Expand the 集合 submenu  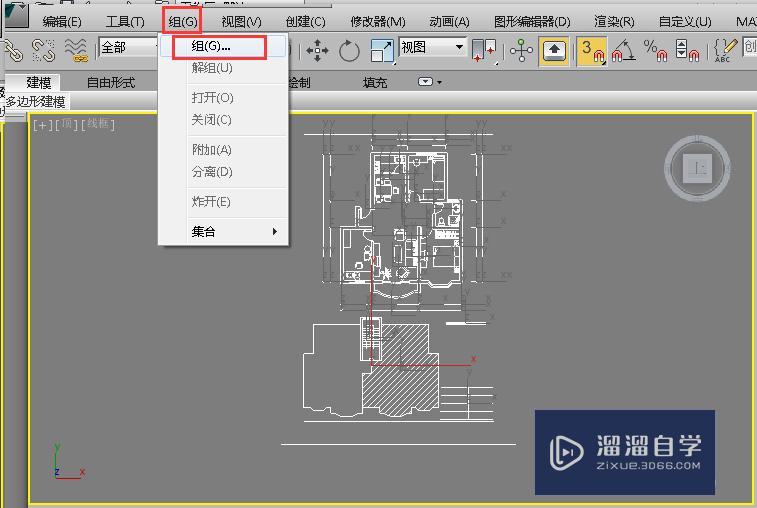pyautogui.click(x=224, y=232)
